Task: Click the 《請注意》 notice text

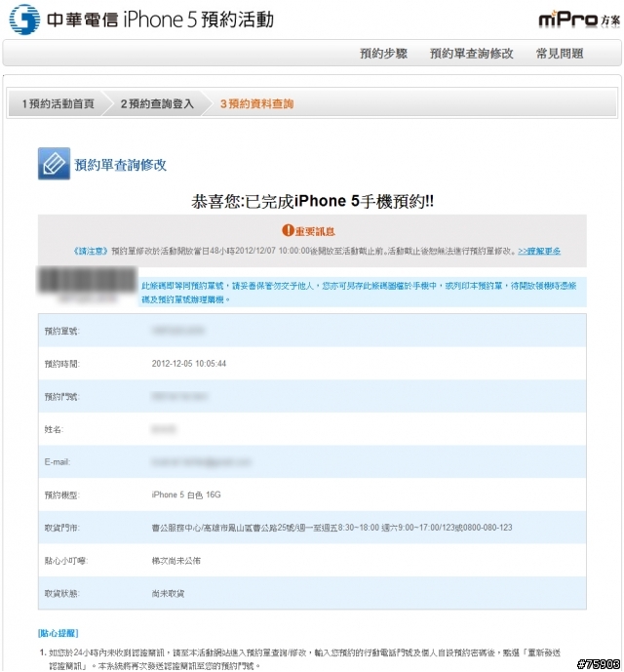Action: (x=91, y=251)
